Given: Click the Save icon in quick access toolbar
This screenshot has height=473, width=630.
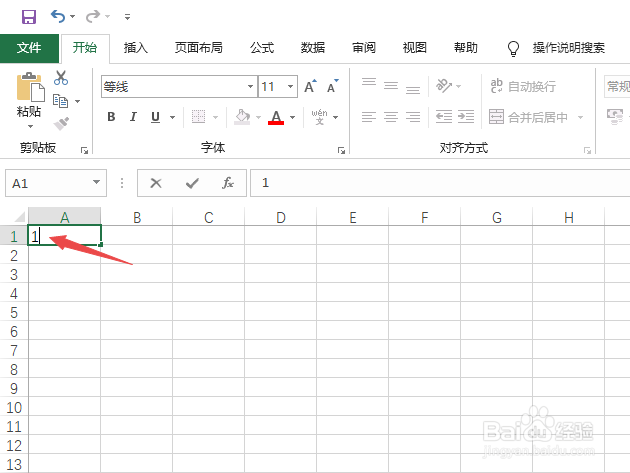Looking at the screenshot, I should tap(29, 17).
